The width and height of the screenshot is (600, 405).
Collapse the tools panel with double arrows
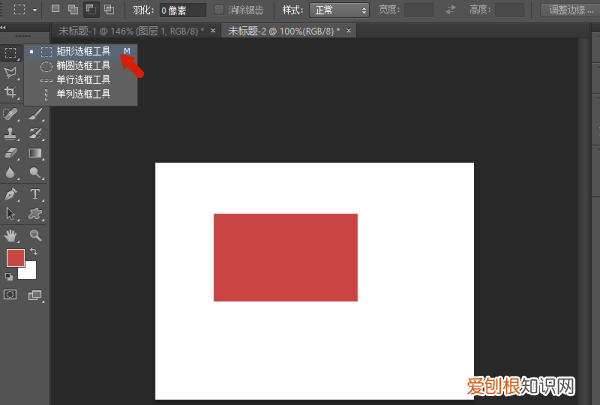(x=3, y=28)
